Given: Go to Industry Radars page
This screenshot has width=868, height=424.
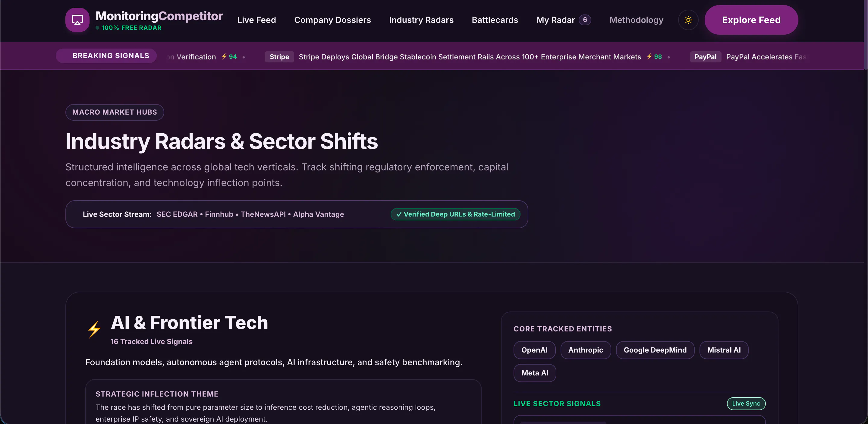Looking at the screenshot, I should pos(421,20).
